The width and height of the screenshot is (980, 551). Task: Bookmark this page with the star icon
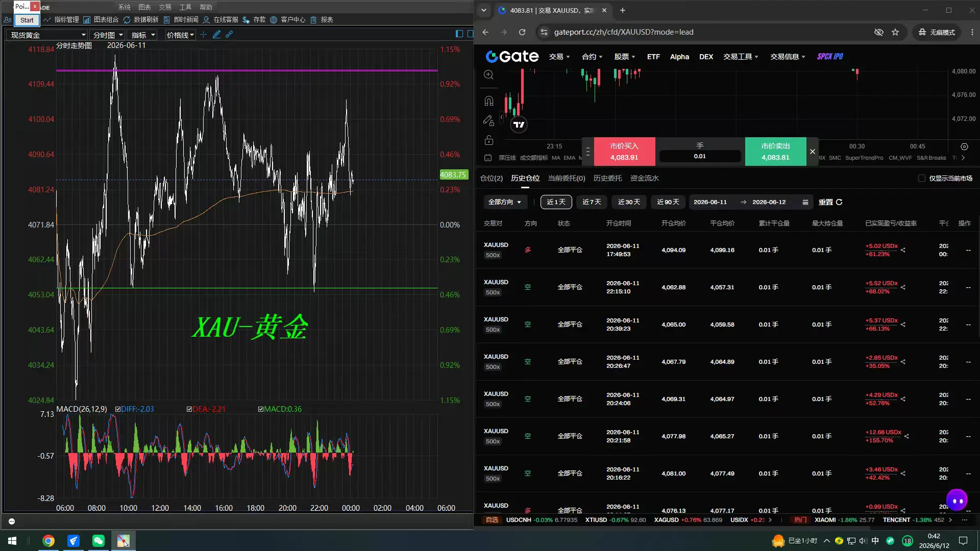(895, 32)
